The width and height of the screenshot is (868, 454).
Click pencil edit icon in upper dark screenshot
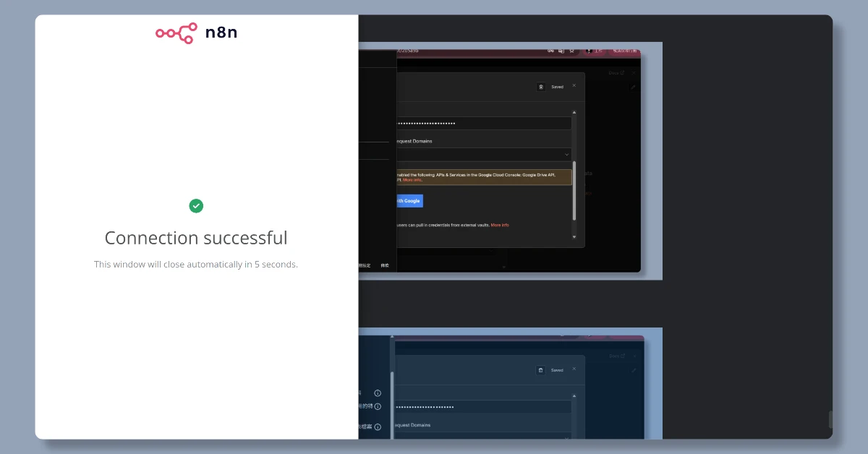click(x=633, y=87)
